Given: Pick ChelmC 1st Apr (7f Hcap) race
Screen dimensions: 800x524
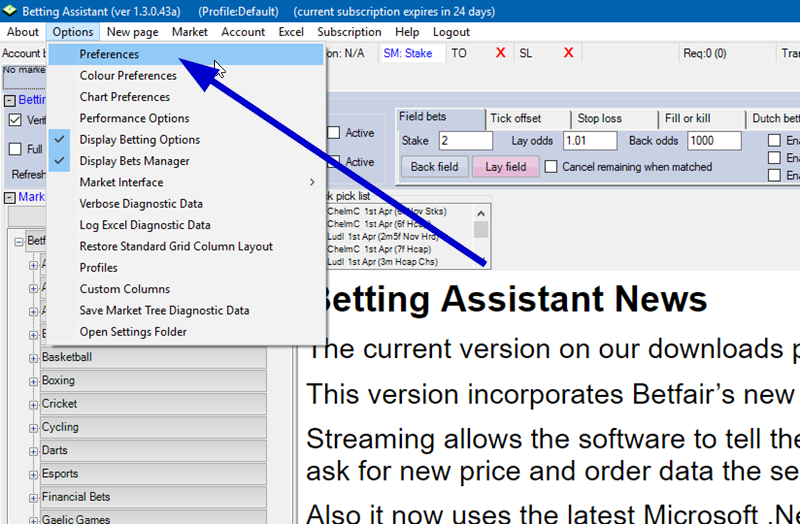Looking at the screenshot, I should coord(379,249).
